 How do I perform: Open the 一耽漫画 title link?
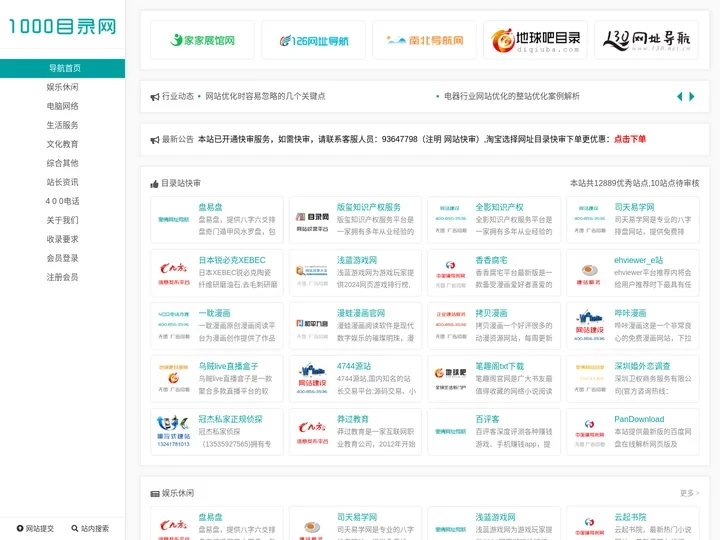214,313
